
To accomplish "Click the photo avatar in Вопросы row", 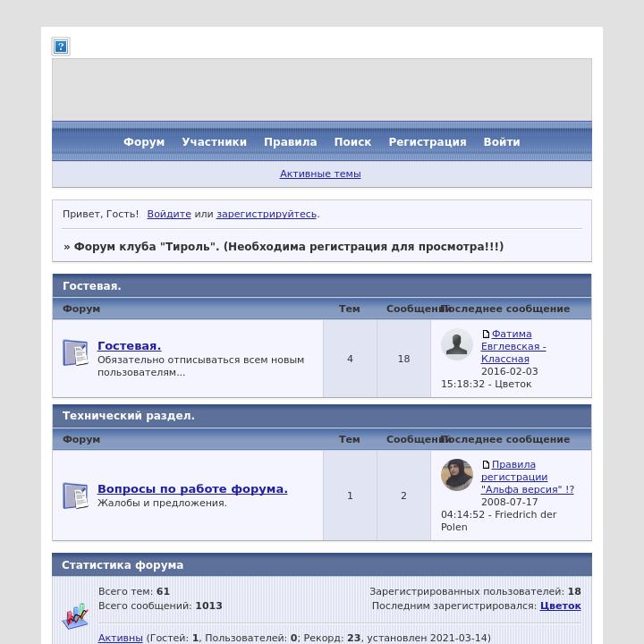I will click(x=457, y=475).
